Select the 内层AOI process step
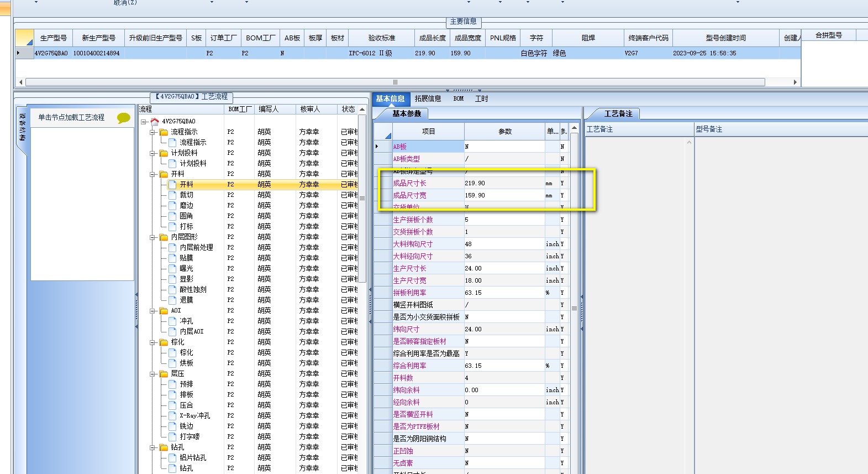Image resolution: width=868 pixels, height=474 pixels. click(192, 331)
